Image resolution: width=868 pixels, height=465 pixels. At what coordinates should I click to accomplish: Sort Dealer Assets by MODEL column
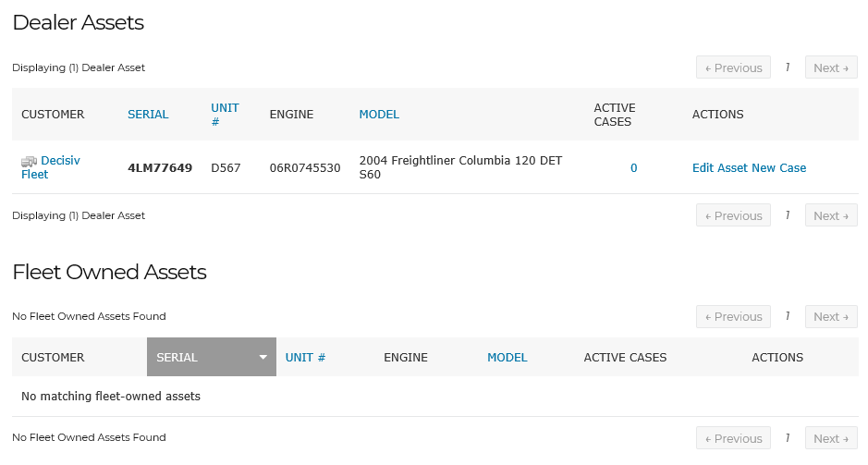(x=379, y=114)
